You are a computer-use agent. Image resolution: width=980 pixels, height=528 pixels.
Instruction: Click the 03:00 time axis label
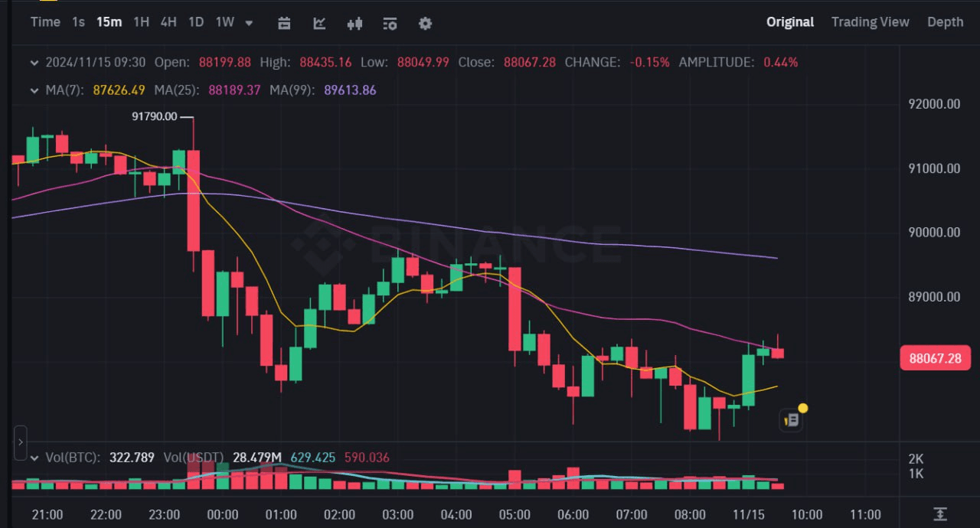[x=398, y=514]
